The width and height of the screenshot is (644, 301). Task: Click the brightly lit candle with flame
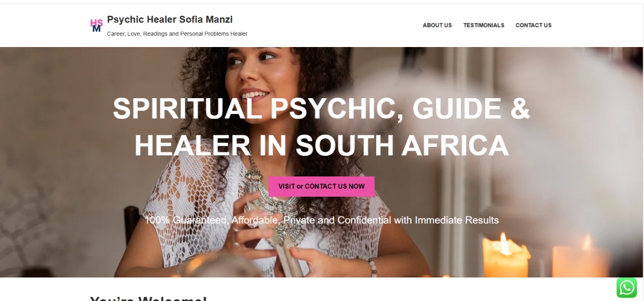point(505,256)
